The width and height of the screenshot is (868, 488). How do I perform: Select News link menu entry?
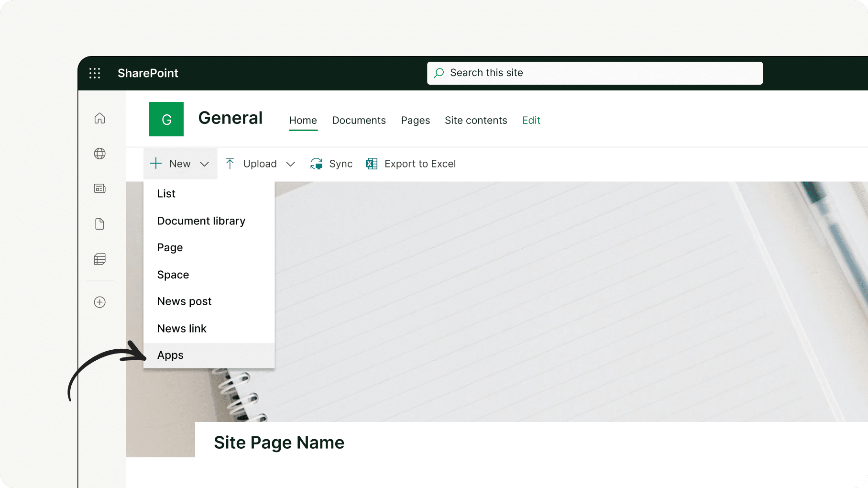209,329
